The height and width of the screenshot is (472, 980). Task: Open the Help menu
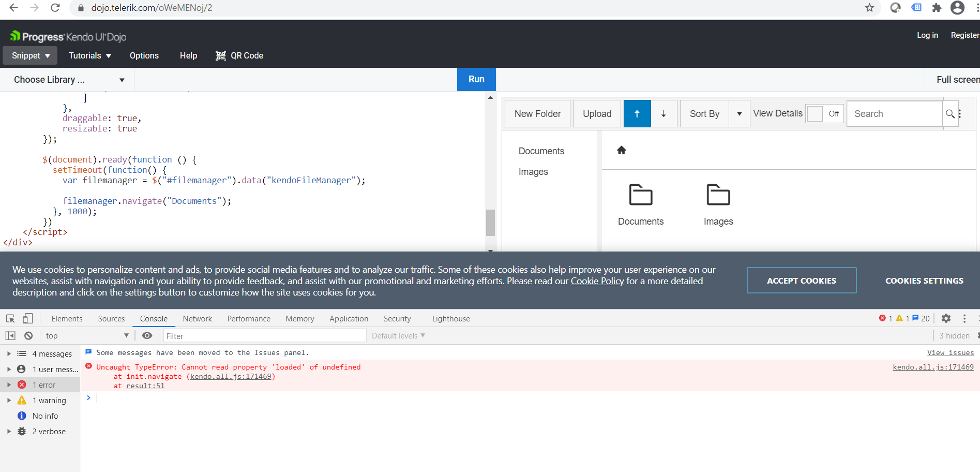coord(188,55)
